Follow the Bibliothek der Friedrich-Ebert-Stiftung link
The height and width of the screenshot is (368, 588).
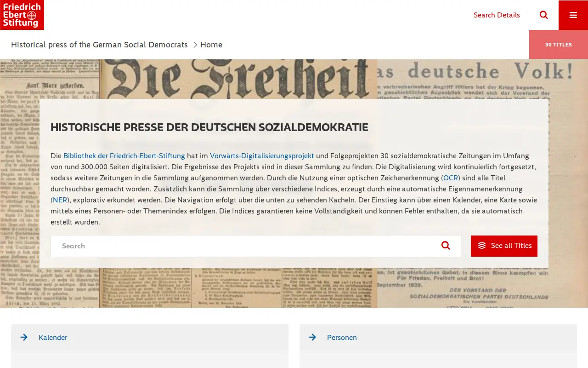[x=124, y=156]
